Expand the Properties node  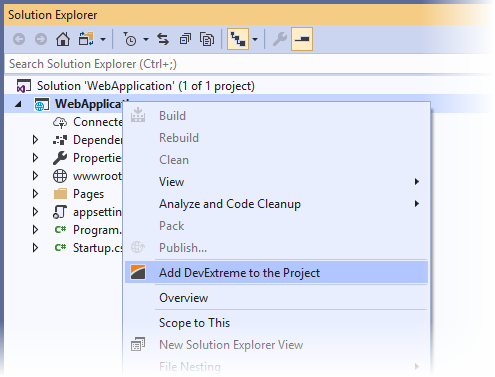pos(35,158)
